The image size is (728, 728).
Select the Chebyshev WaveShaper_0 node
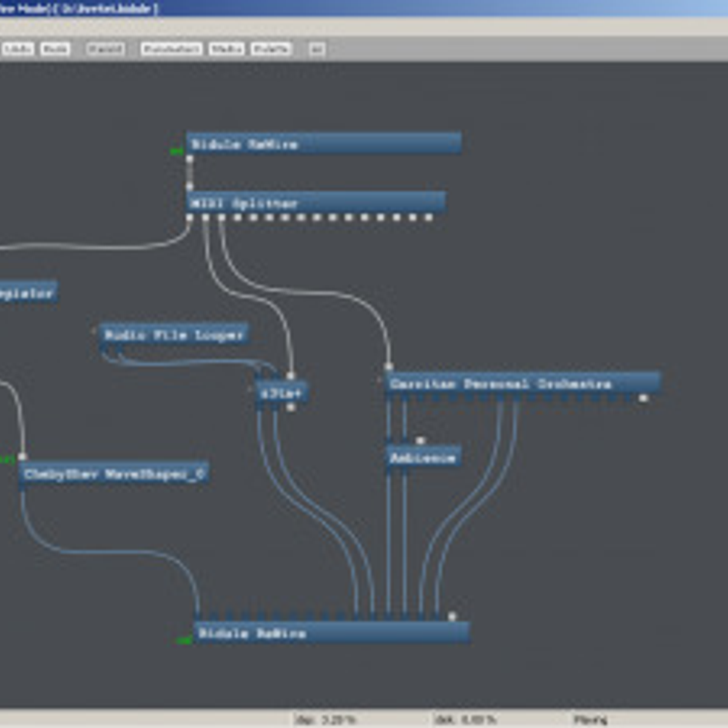[115, 473]
